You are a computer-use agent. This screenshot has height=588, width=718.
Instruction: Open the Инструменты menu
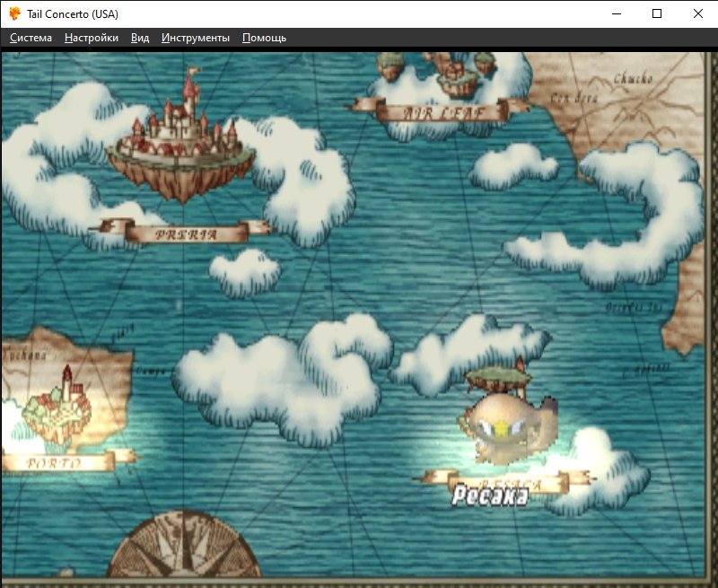tap(196, 38)
